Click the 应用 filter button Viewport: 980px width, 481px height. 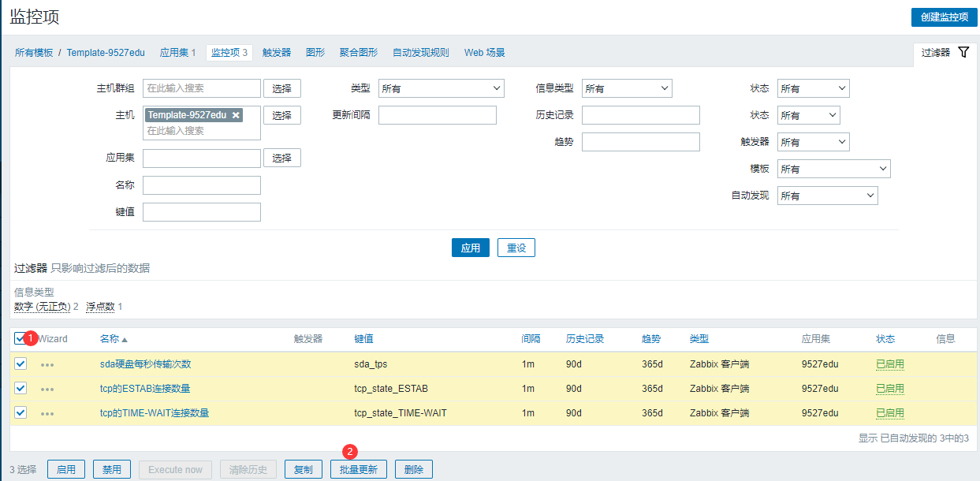tap(471, 248)
